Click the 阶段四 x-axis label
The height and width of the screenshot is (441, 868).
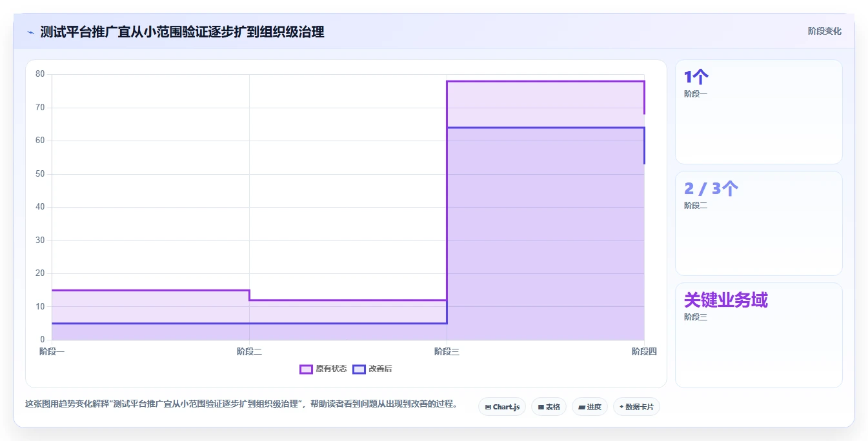(644, 351)
